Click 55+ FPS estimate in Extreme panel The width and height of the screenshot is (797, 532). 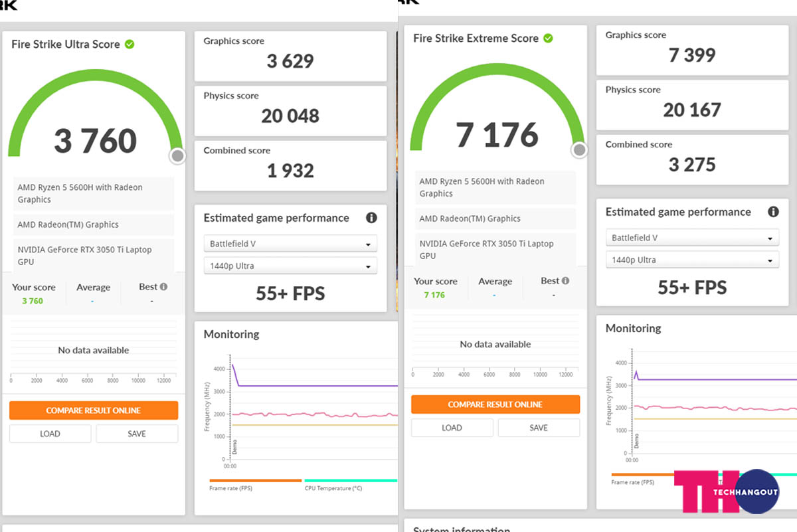pyautogui.click(x=692, y=288)
